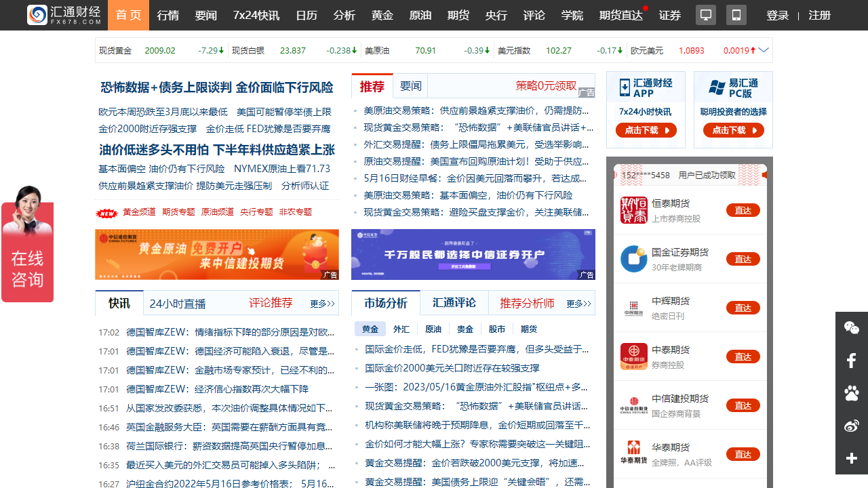Share via the WeChat icon in right sidebar
The width and height of the screenshot is (868, 488).
[851, 328]
